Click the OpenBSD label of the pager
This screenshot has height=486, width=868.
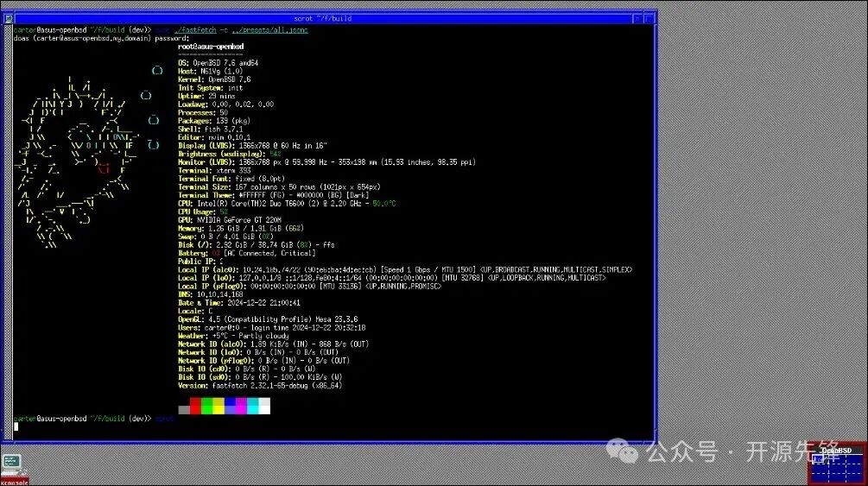pyautogui.click(x=836, y=451)
